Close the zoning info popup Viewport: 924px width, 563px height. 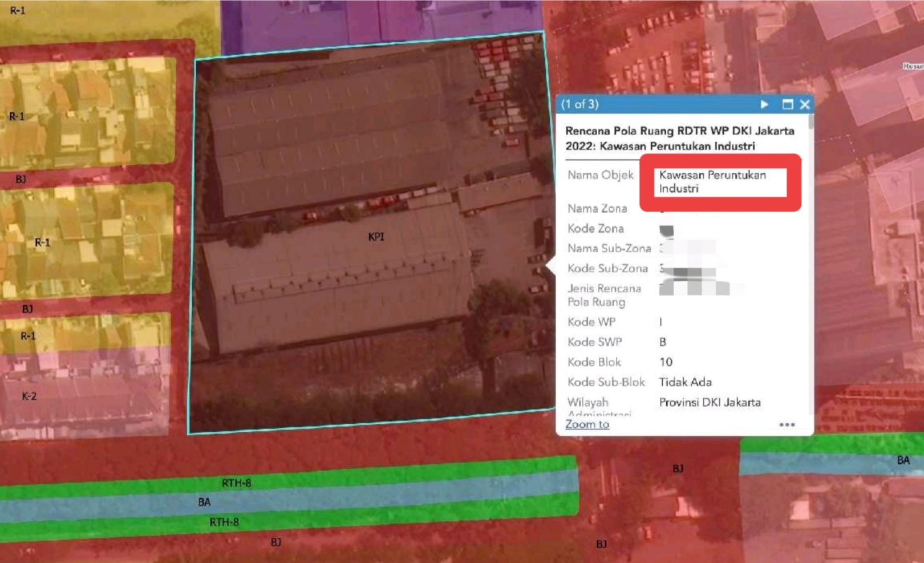click(805, 104)
